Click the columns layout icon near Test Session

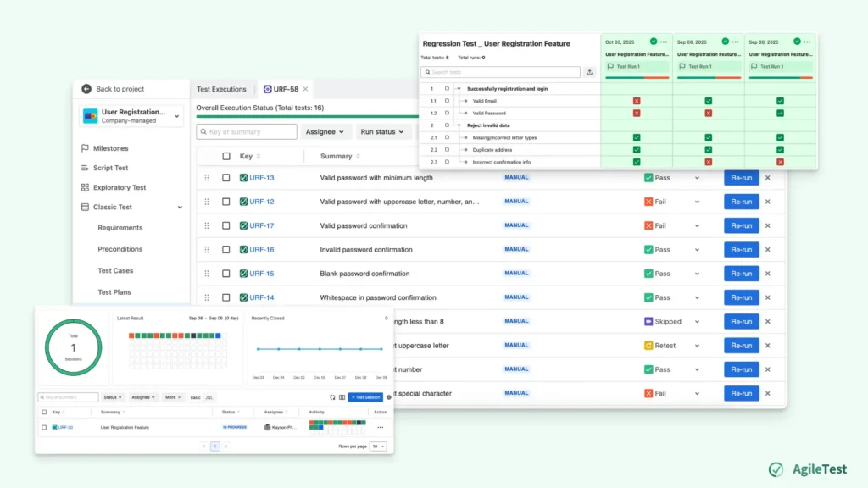tap(342, 396)
